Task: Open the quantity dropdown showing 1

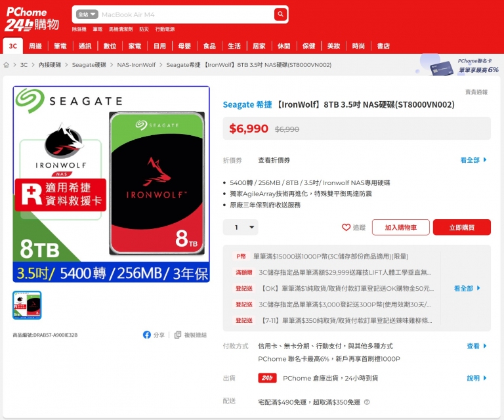Action: pyautogui.click(x=240, y=227)
